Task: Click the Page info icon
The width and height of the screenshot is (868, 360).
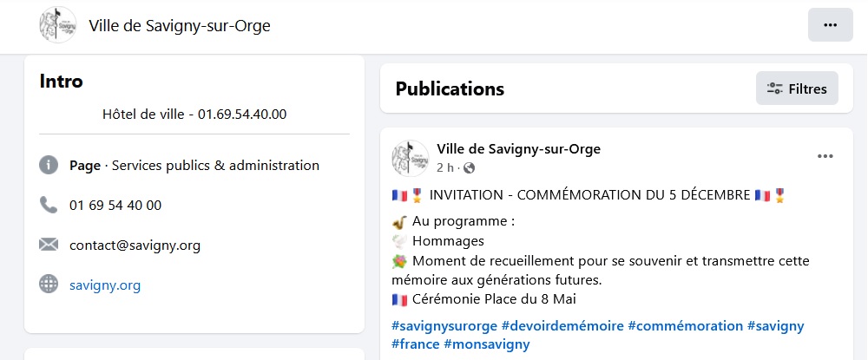Action: [x=49, y=165]
